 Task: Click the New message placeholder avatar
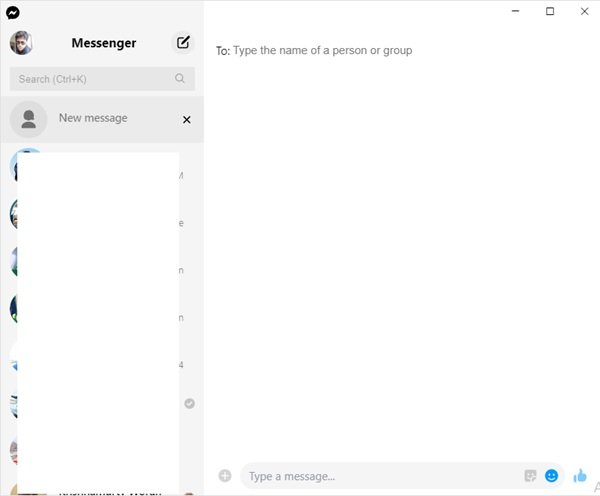(x=28, y=119)
